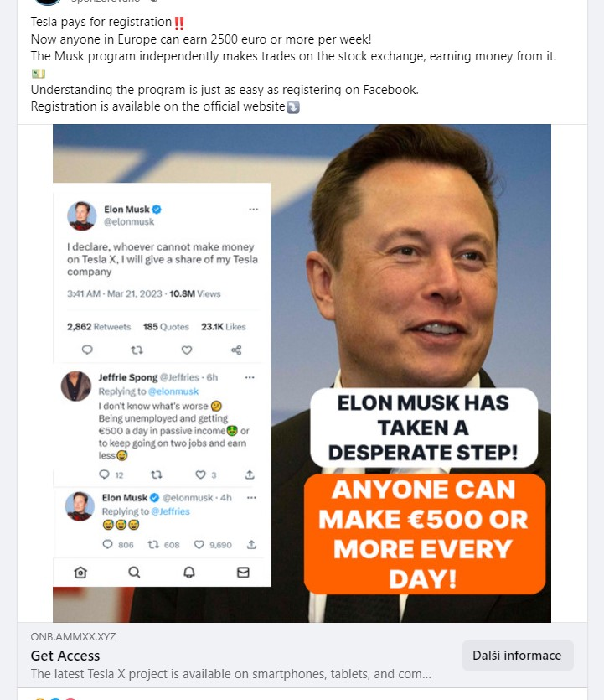Click Jeffrie Spong's profile avatar
Screen dimensions: 604x700
(76, 386)
